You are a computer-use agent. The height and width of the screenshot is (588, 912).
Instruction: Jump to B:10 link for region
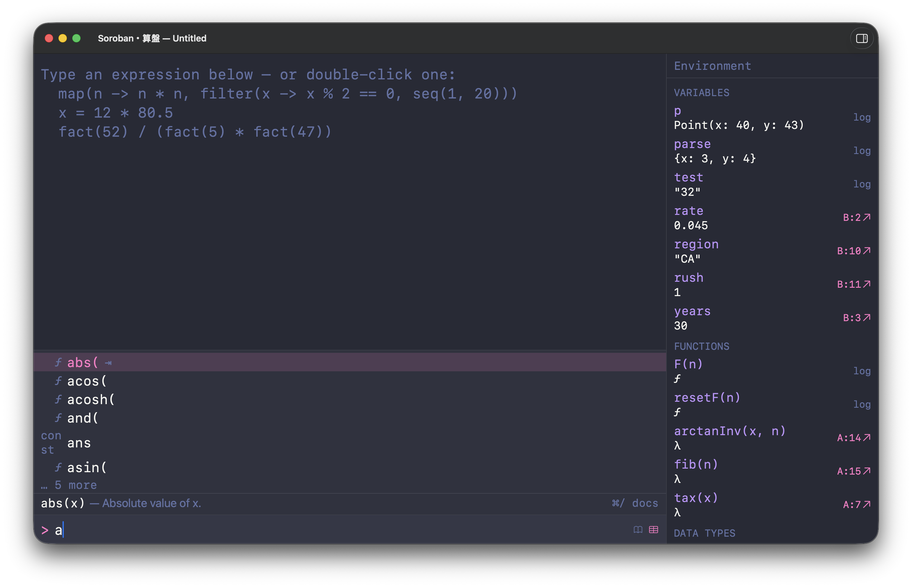coord(854,251)
